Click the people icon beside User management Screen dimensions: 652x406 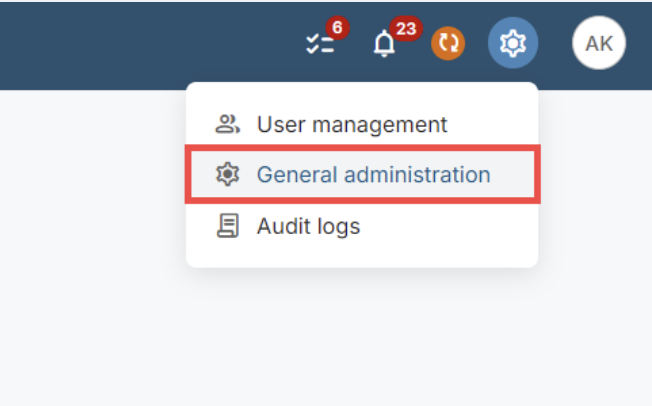227,124
